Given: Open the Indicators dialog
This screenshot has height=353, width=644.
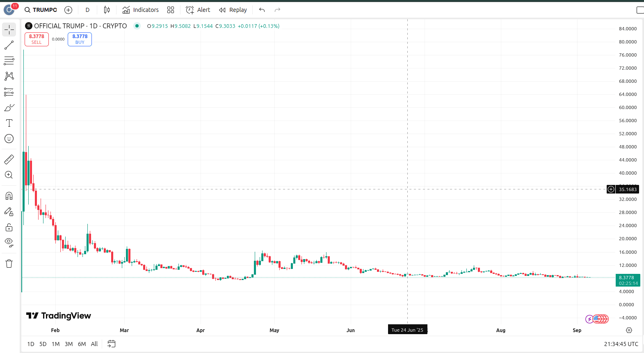Looking at the screenshot, I should click(141, 10).
